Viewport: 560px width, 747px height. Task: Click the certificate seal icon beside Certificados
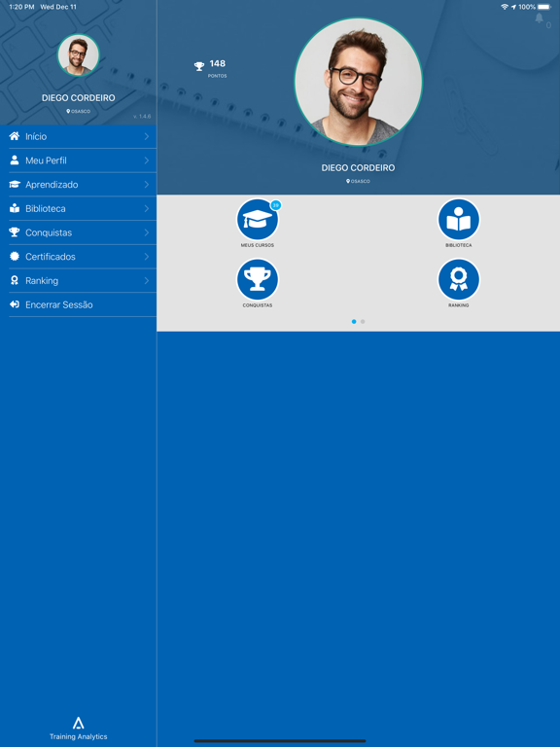(x=15, y=257)
